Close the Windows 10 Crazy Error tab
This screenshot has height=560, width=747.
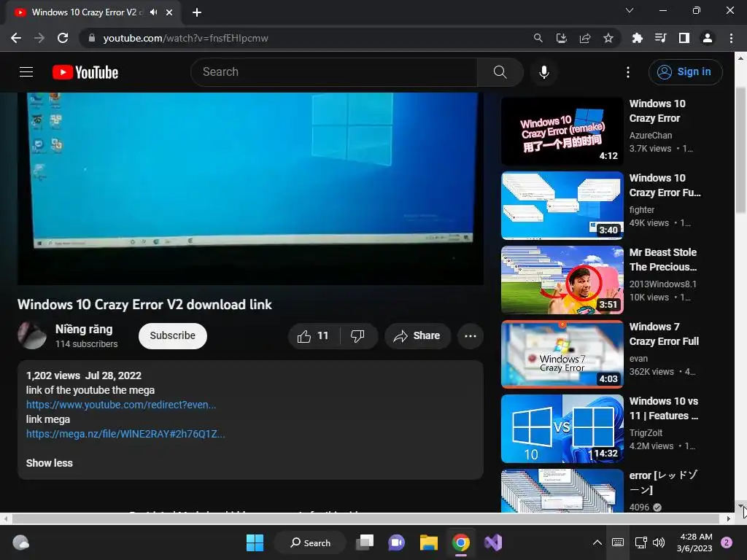[169, 12]
